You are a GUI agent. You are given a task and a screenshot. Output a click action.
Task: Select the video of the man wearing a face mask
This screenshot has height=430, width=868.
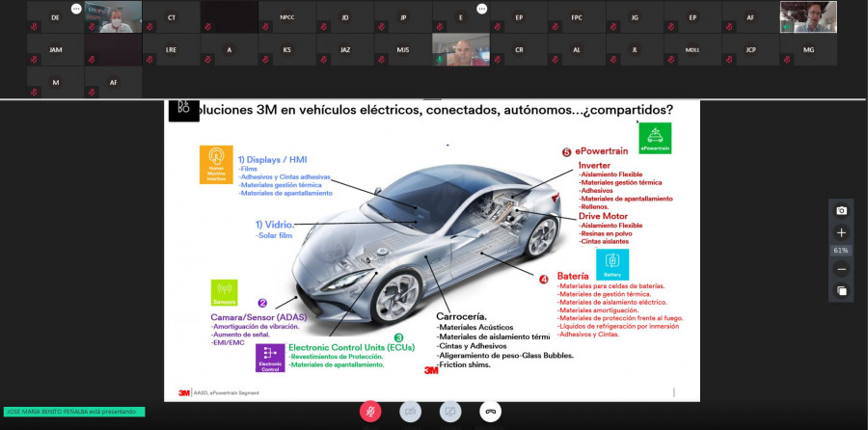click(x=114, y=17)
